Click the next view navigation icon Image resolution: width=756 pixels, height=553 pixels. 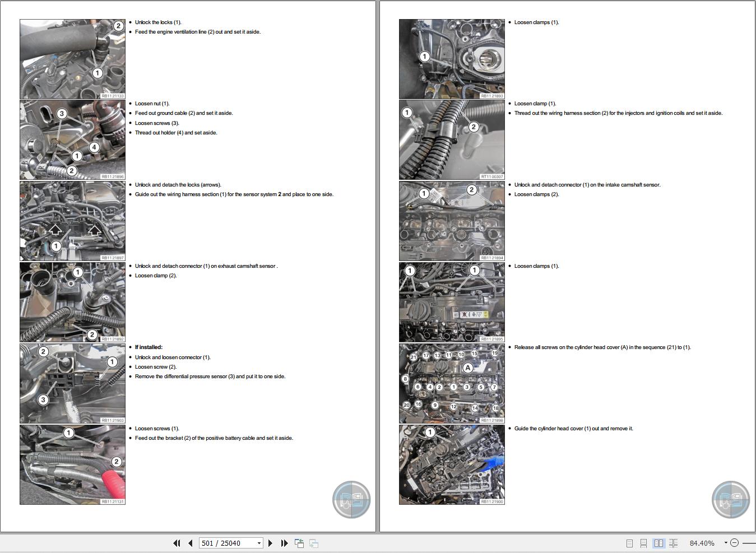pyautogui.click(x=314, y=543)
